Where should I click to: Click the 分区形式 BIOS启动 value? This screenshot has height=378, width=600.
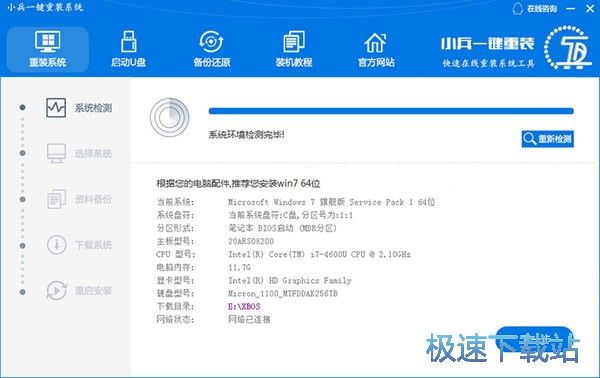point(282,228)
